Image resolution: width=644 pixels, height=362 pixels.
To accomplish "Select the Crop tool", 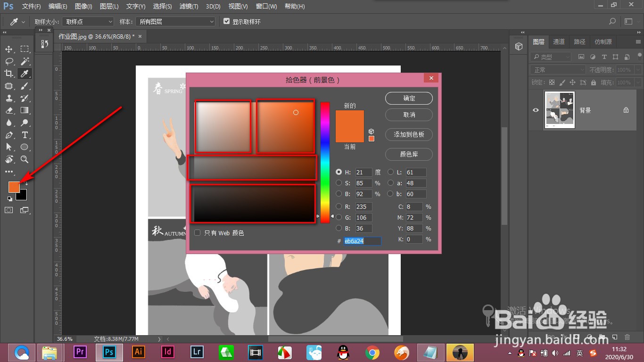I will 9,74.
